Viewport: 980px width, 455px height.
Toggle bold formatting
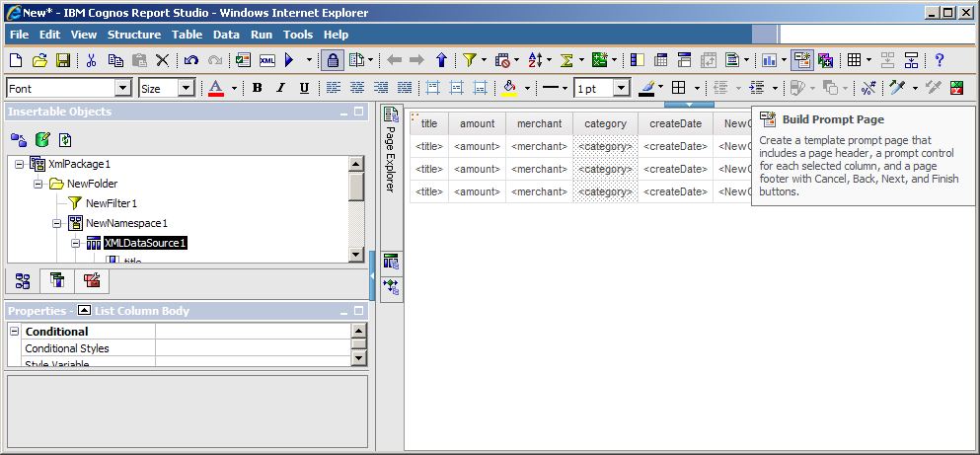tap(257, 88)
